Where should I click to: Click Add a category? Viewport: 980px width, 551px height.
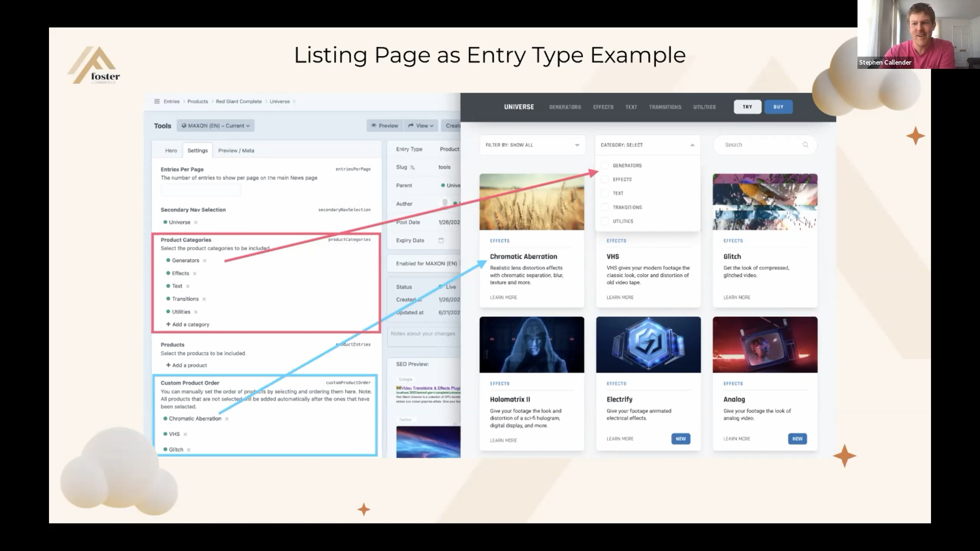[x=188, y=324]
